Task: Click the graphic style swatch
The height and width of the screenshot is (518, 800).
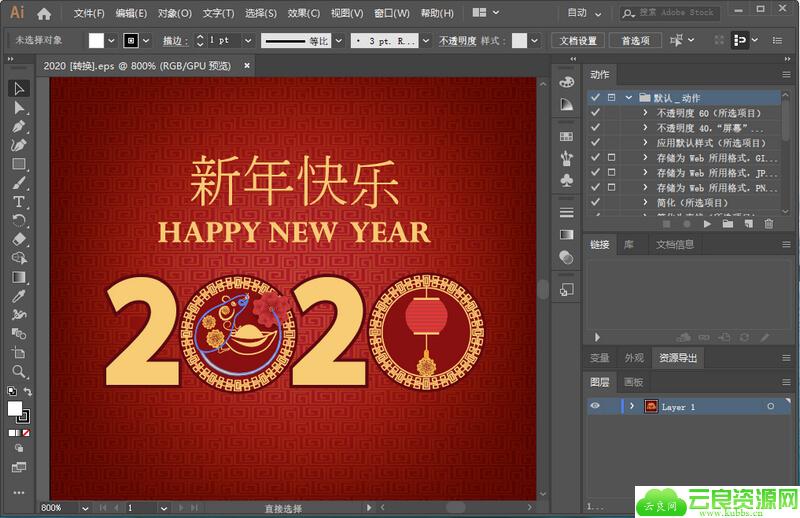Action: [519, 40]
